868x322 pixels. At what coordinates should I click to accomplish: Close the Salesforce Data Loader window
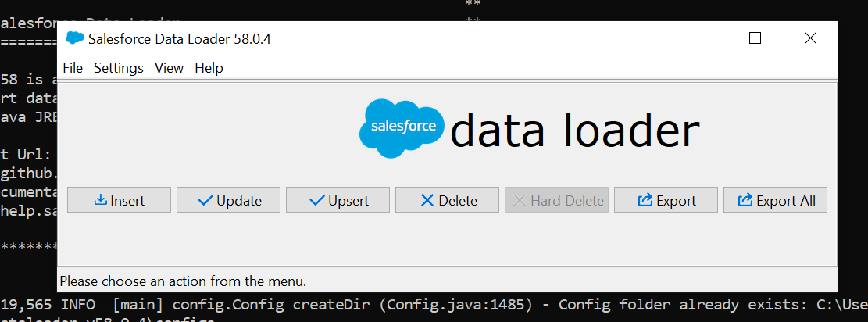[810, 38]
